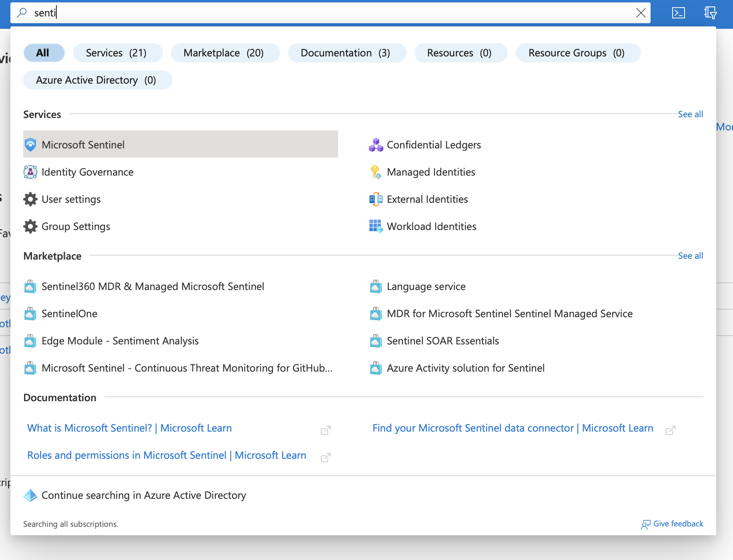Open 'What is Microsoft Sentinel?' doc link
This screenshot has width=733, height=560.
(x=129, y=428)
